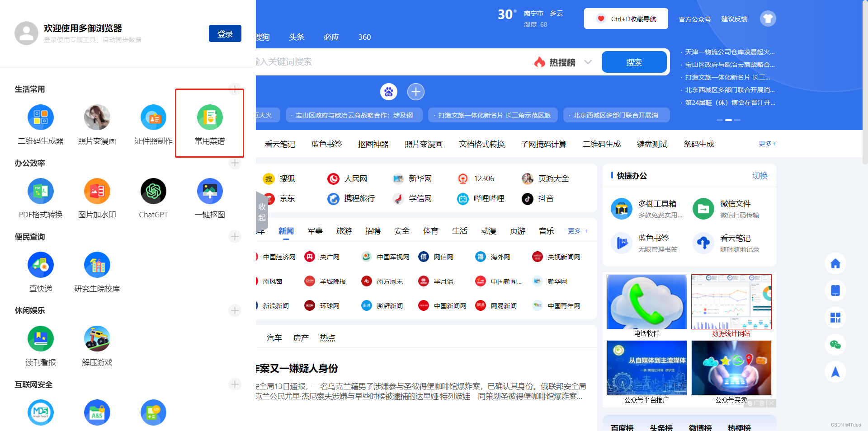868x431 pixels.
Task: Collapse sidebar with 收起 tab
Action: [x=262, y=212]
